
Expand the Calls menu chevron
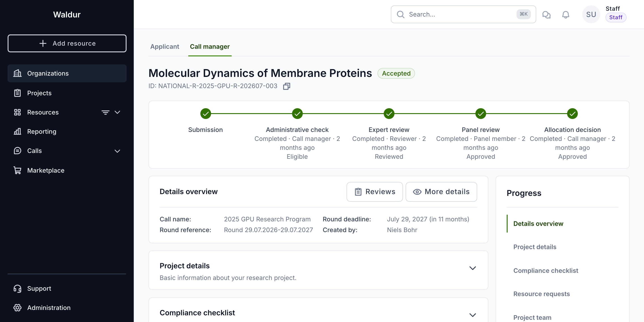pyautogui.click(x=117, y=151)
